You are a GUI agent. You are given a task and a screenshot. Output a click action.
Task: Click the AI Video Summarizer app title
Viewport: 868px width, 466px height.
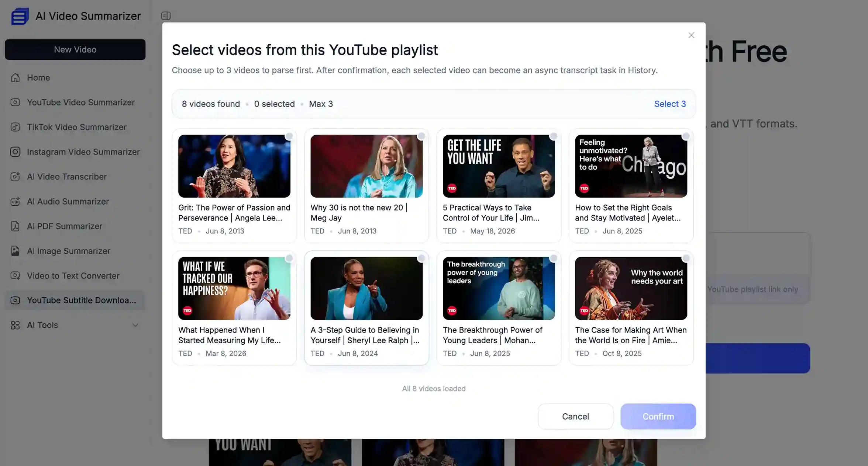pos(88,16)
